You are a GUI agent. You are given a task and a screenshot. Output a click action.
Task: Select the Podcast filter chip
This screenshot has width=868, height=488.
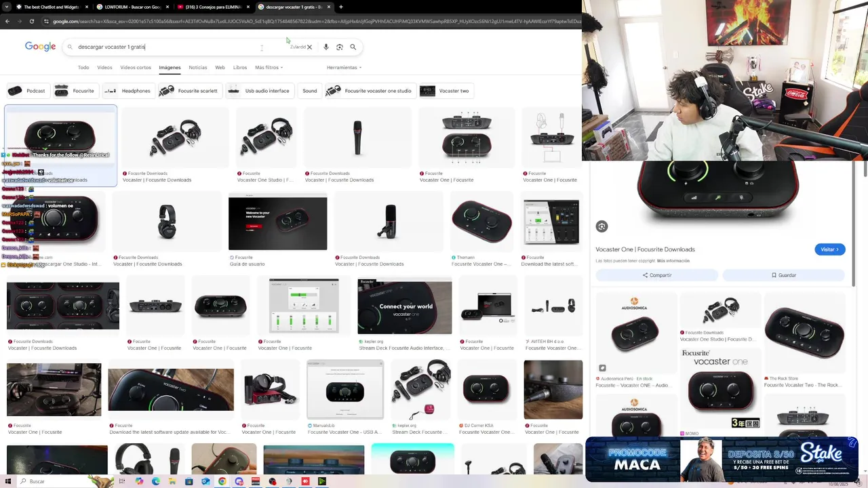pos(27,91)
